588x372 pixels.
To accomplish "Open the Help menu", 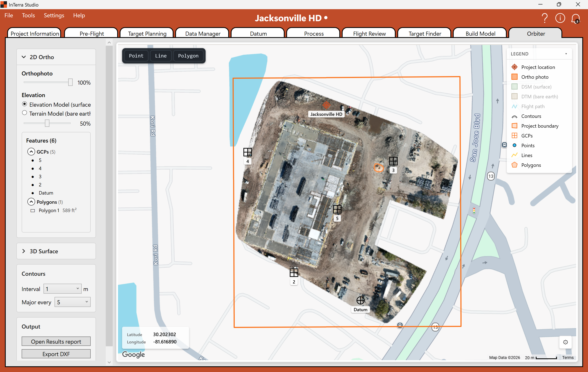I will coord(79,15).
